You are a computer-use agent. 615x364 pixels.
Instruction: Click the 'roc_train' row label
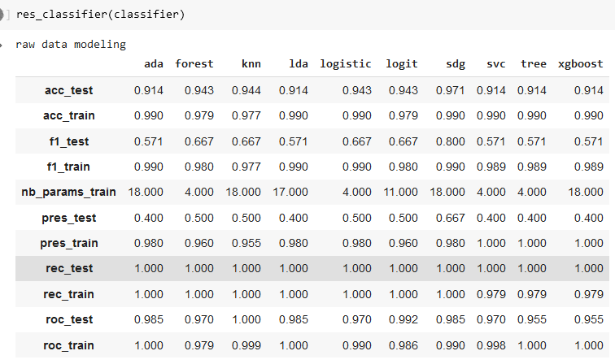point(68,345)
